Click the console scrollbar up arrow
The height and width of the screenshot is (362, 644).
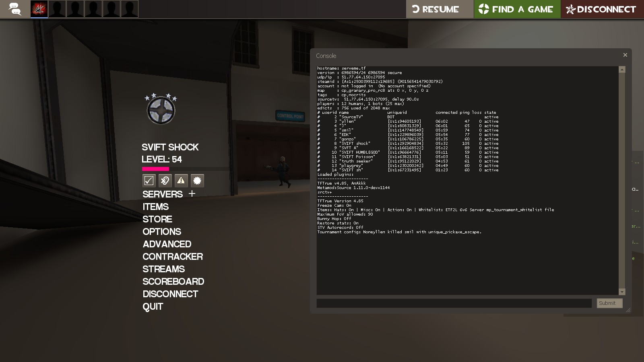pos(622,70)
